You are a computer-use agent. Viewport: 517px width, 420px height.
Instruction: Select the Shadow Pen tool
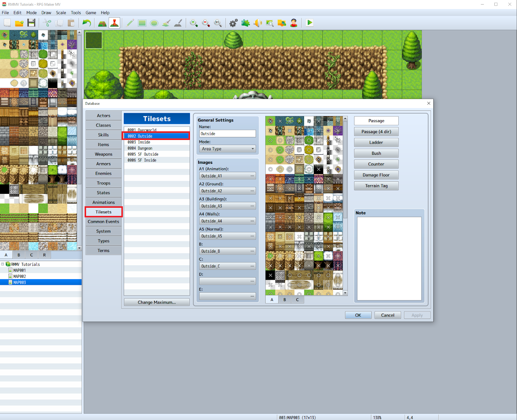[178, 23]
